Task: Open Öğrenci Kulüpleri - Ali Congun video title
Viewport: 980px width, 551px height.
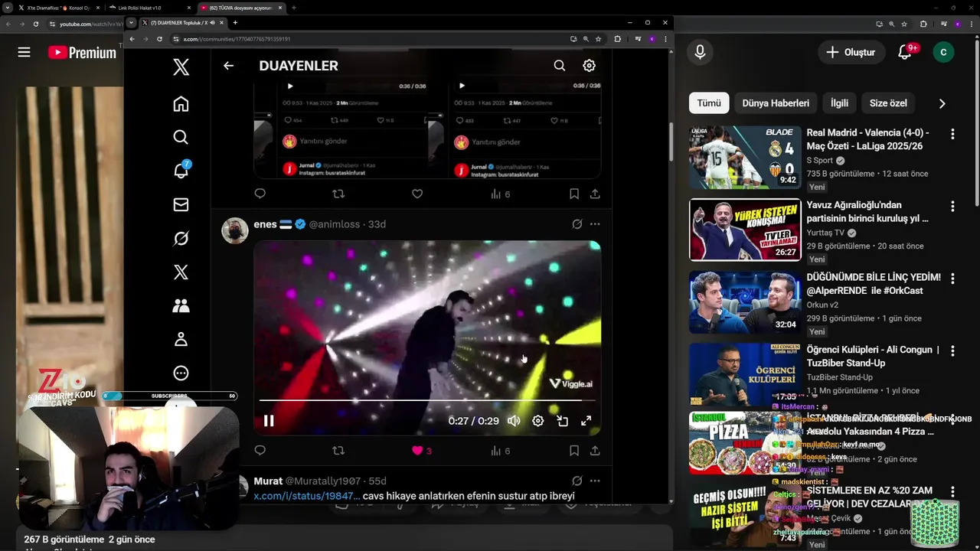Action: pos(873,356)
